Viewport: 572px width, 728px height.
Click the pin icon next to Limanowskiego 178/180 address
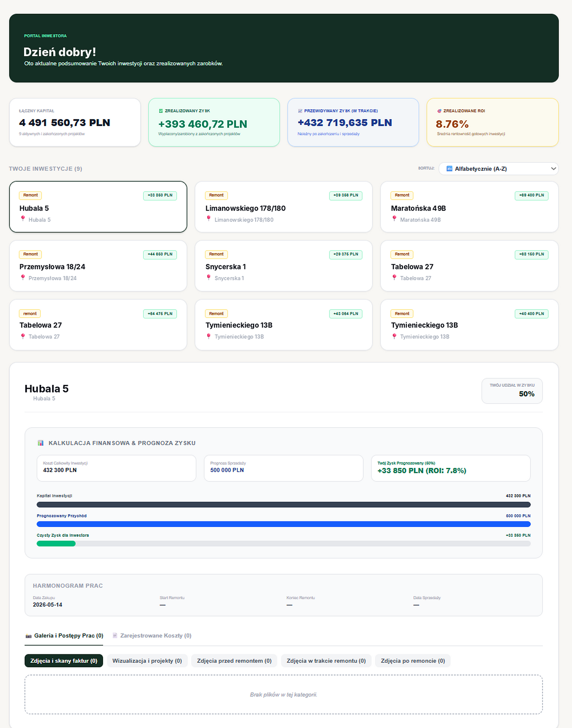click(x=209, y=219)
